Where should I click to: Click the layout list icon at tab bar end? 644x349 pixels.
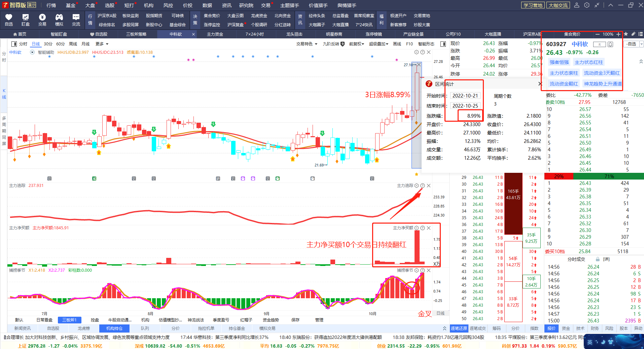click(x=640, y=34)
